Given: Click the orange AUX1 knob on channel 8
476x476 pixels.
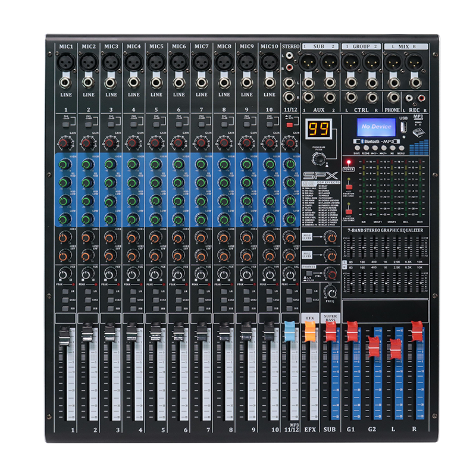Looking at the screenshot, I should 224,237.
